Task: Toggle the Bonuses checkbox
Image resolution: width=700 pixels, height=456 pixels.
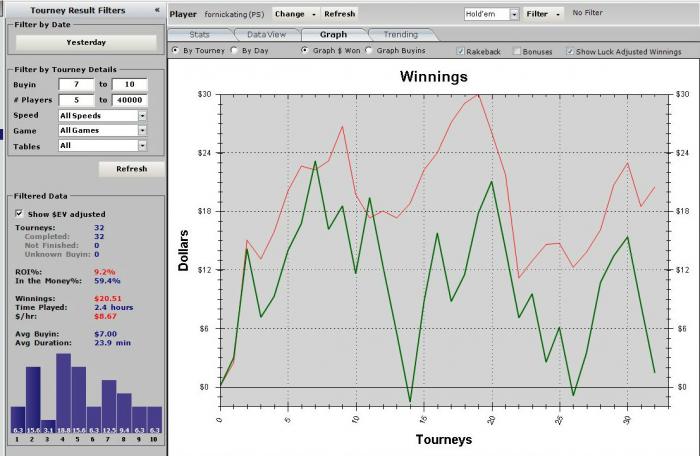Action: tap(517, 51)
